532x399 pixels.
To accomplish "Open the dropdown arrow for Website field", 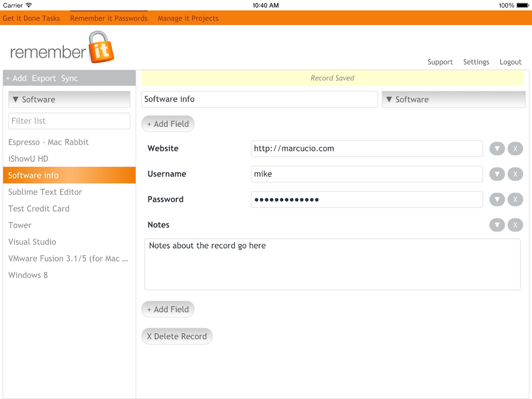I will 497,149.
